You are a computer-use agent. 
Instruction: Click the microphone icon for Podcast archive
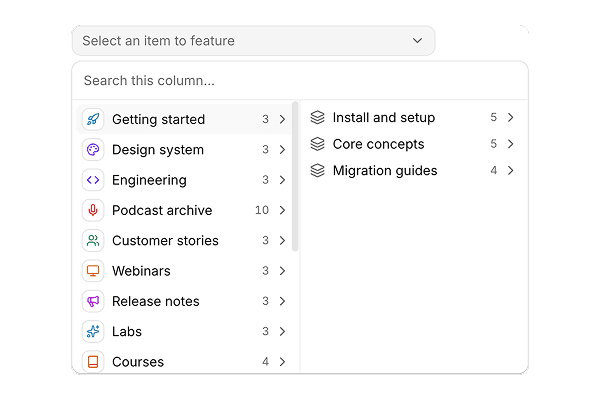point(93,210)
